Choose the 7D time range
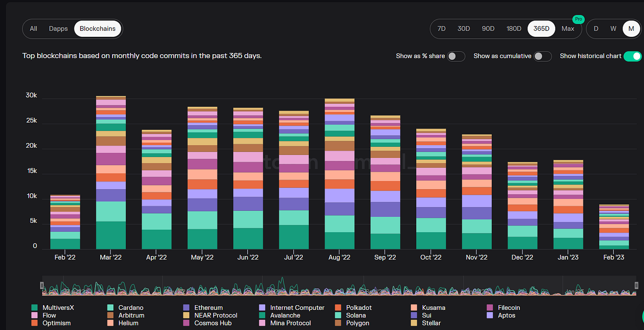644x330 pixels. pos(442,29)
